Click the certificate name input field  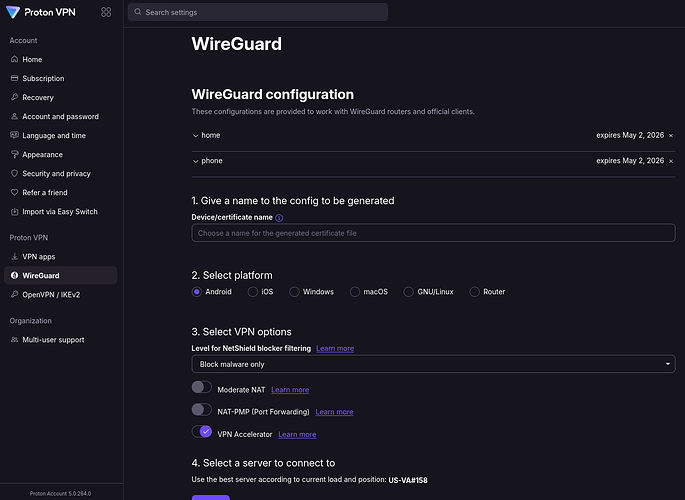433,233
